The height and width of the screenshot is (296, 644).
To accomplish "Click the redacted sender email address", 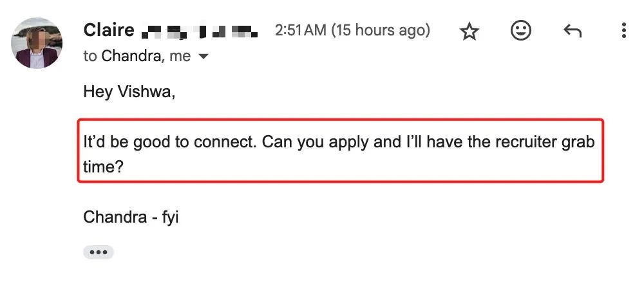I will pos(200,30).
